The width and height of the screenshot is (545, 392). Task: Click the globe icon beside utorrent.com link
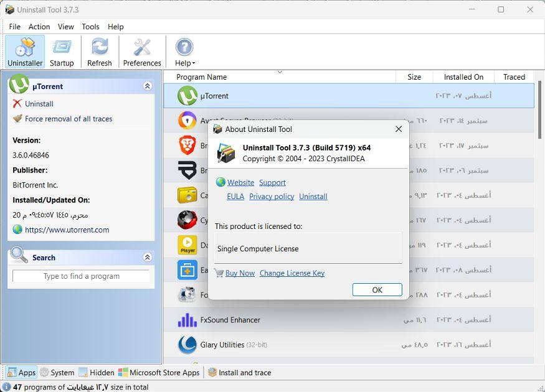17,229
